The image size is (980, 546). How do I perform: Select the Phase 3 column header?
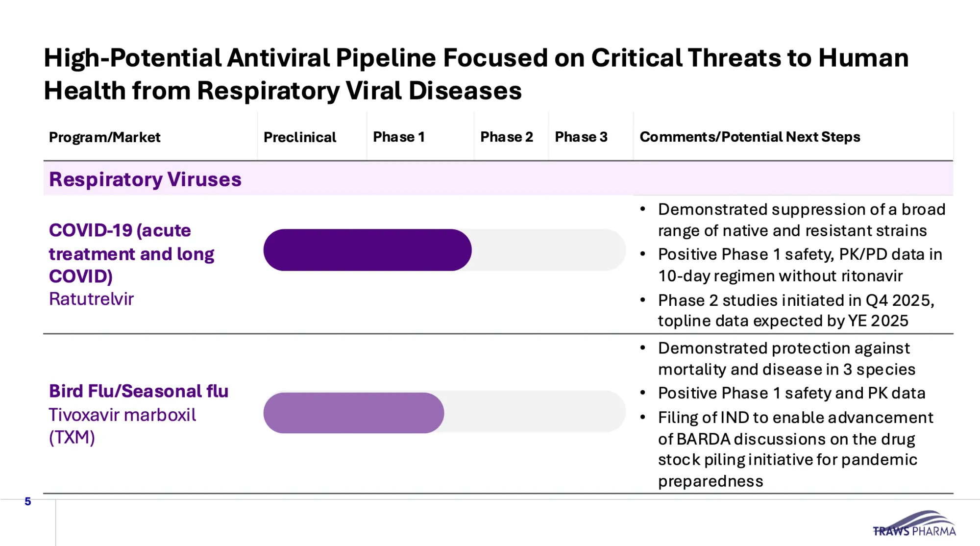tap(581, 137)
